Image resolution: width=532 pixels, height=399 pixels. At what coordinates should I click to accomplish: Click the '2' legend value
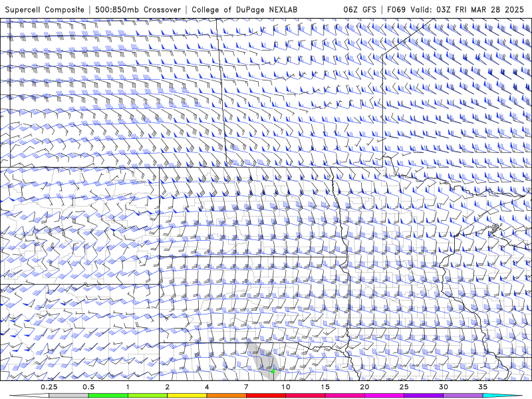point(168,387)
